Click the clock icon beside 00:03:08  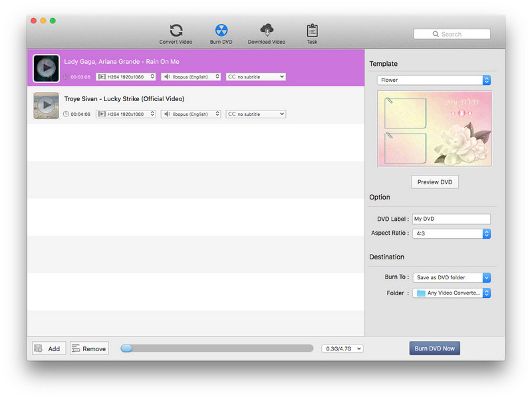(x=66, y=76)
